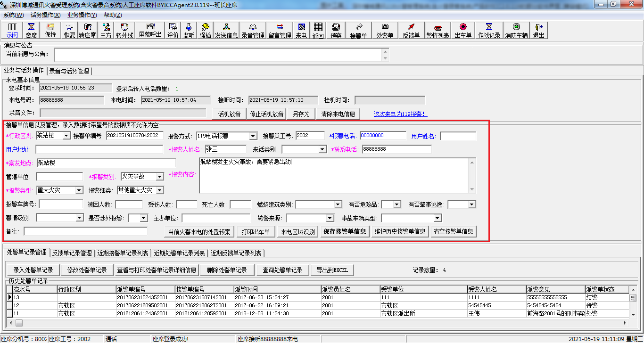Switch to 近期处警单记录列表 tab
Image resolution: width=644 pixels, height=343 pixels.
(x=179, y=253)
